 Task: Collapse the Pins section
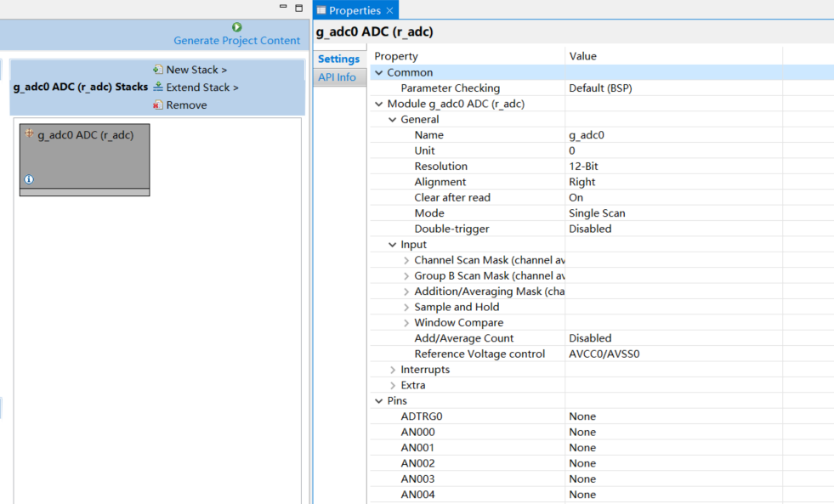click(x=379, y=401)
